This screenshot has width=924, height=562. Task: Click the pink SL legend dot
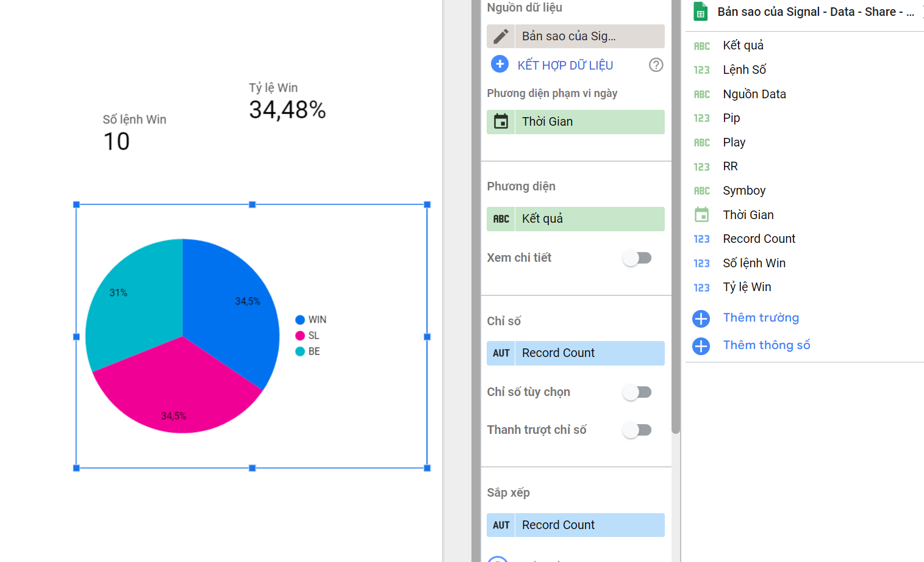300,336
